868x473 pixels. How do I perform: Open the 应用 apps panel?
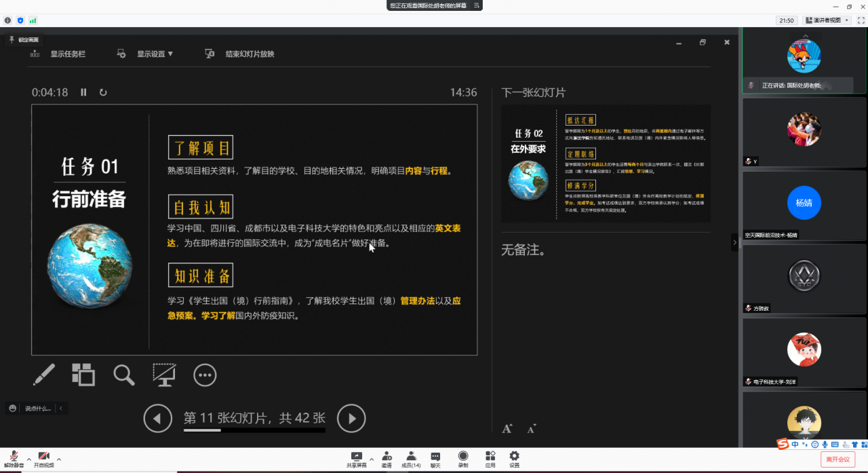coord(490,459)
